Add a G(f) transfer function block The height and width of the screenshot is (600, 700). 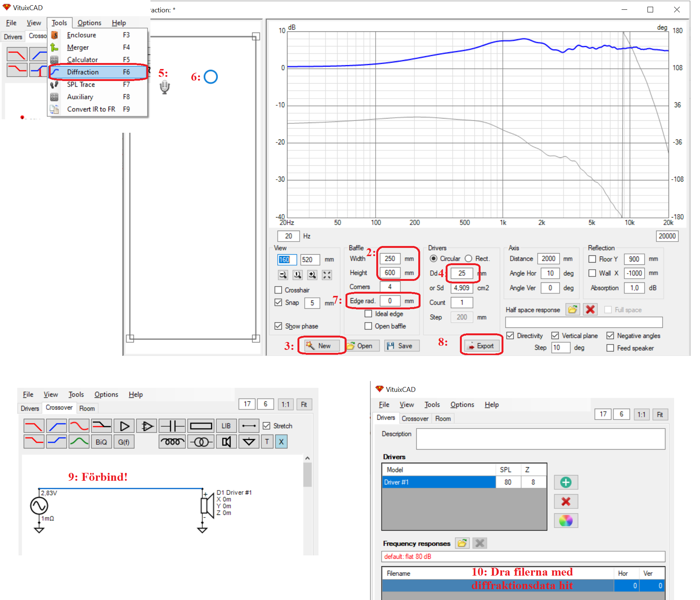coord(124,442)
